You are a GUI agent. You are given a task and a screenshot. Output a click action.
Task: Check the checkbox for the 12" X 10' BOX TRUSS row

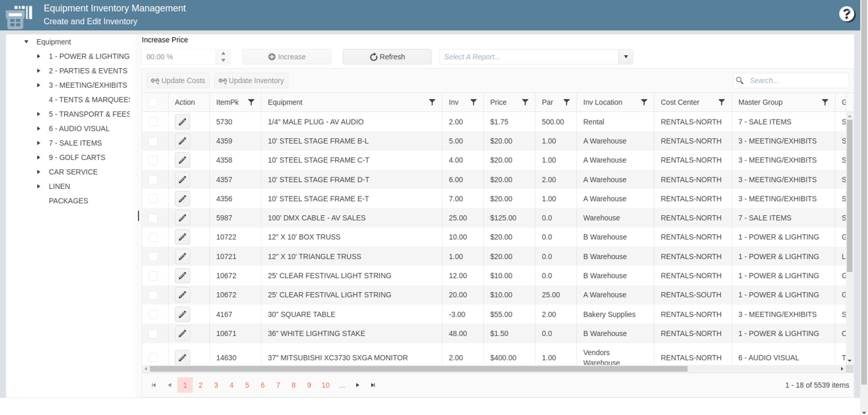tap(153, 237)
